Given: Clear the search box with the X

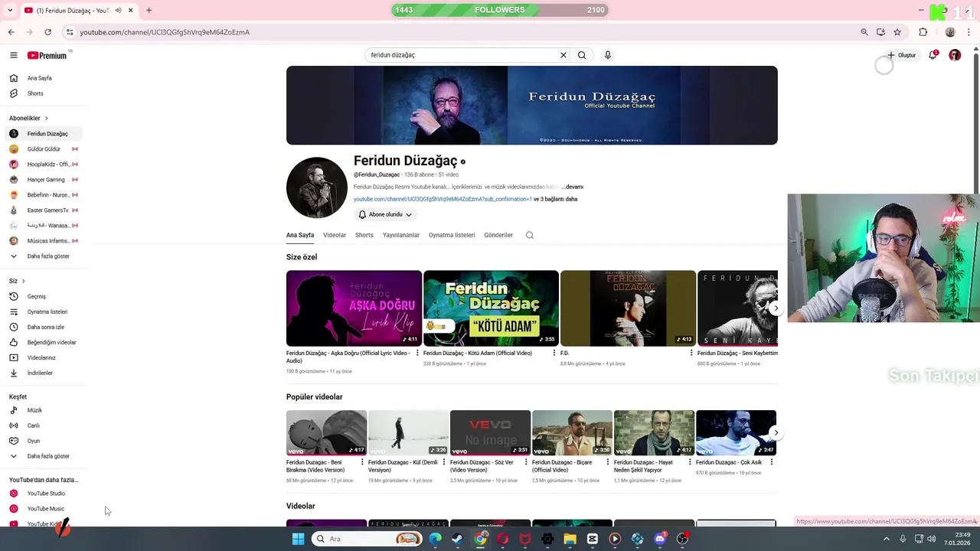Looking at the screenshot, I should tap(563, 55).
